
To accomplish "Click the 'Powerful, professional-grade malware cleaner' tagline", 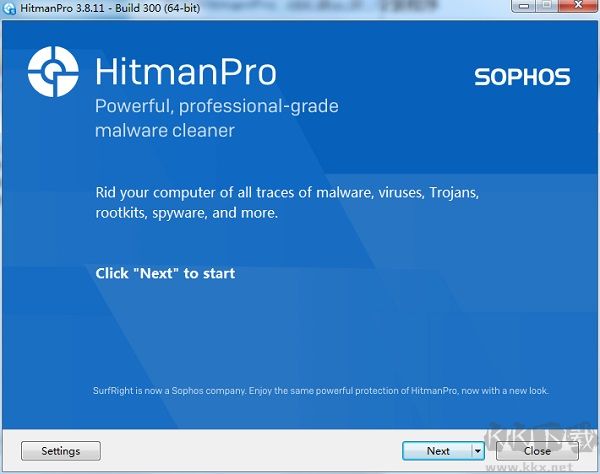I will click(x=217, y=118).
